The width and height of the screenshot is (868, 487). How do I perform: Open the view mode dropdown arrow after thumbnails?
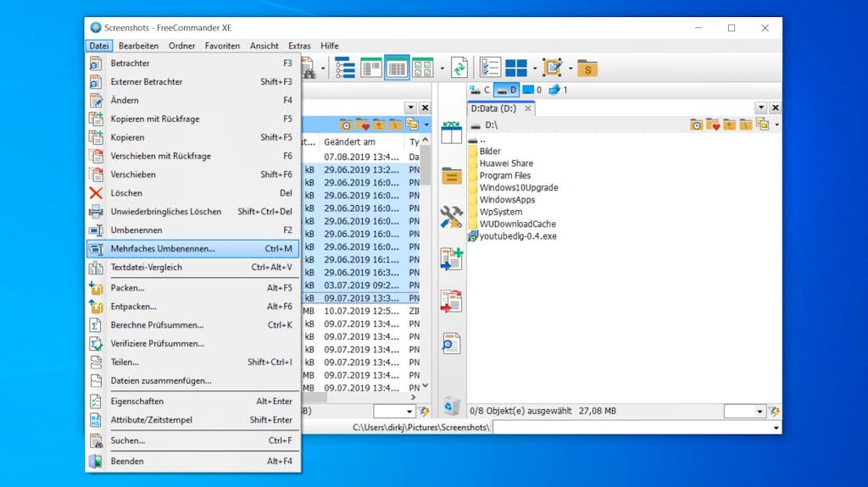tap(442, 69)
